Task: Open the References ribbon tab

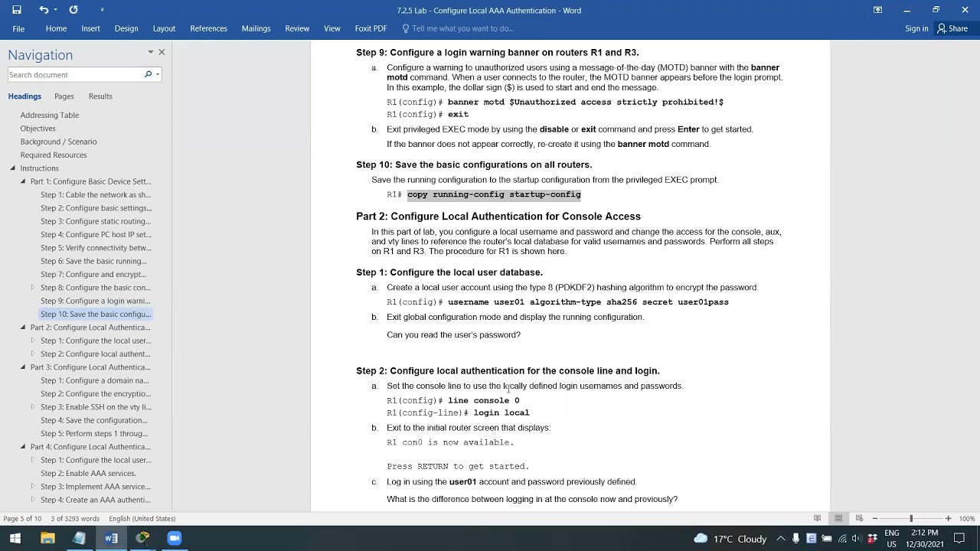Action: 208,28
